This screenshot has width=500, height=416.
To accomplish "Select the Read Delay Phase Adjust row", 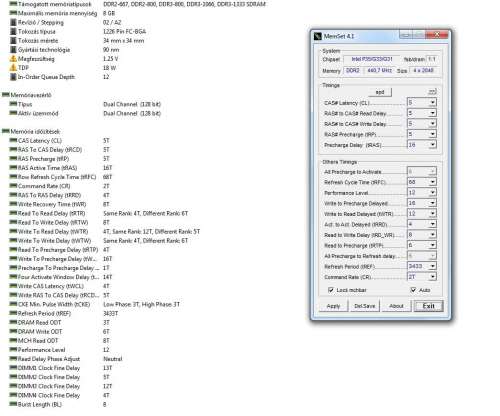I will tap(66, 359).
